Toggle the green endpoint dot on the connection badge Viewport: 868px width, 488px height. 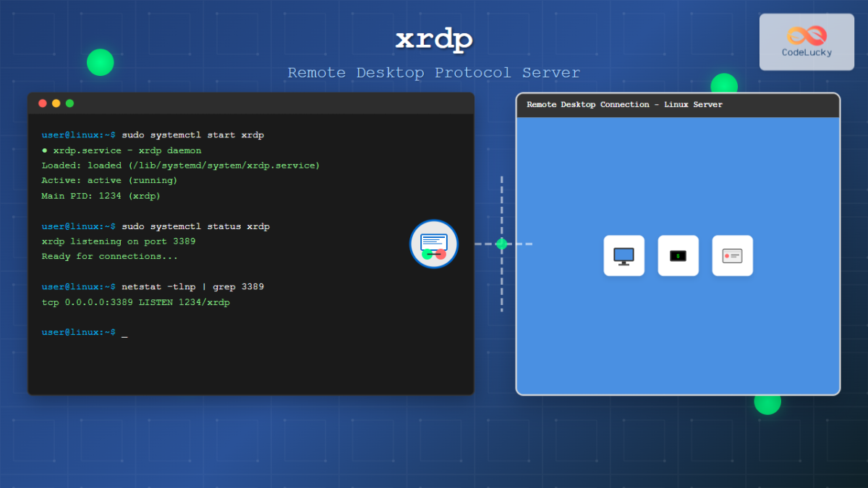pyautogui.click(x=427, y=254)
